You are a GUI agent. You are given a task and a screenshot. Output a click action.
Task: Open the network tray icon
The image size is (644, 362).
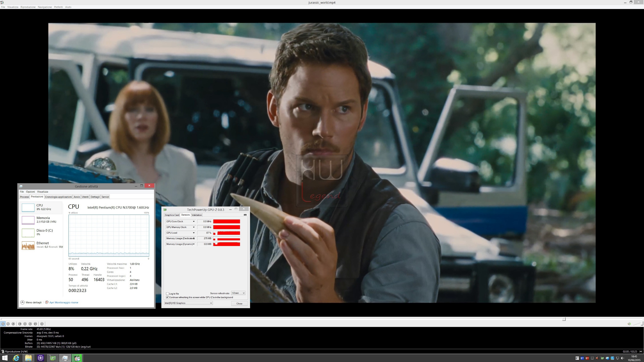(x=618, y=358)
